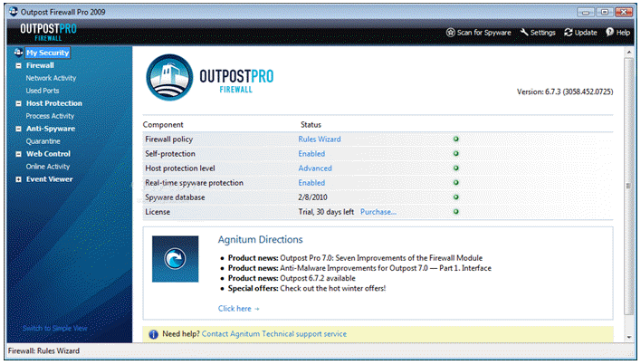Open Quarantine view

click(x=43, y=141)
